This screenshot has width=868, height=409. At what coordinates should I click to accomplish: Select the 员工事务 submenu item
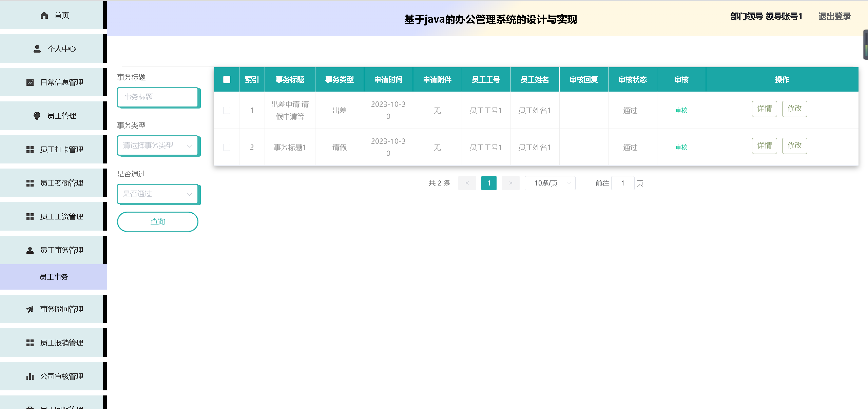(53, 277)
